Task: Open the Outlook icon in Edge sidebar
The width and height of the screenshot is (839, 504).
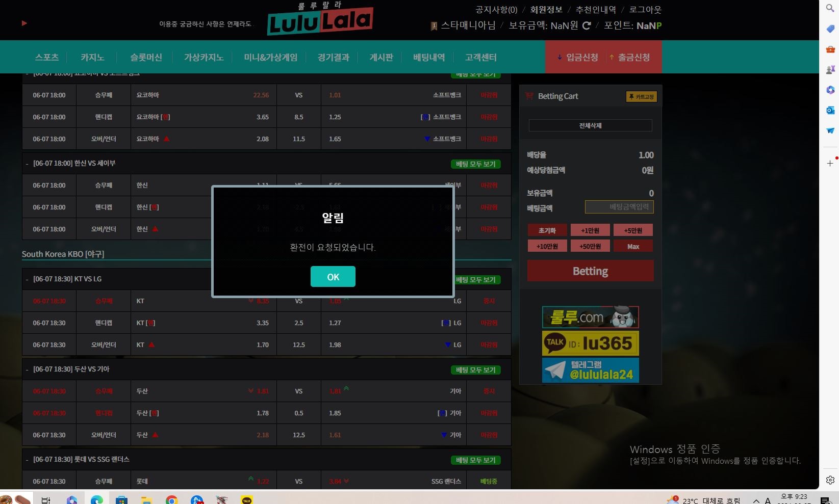Action: [830, 110]
